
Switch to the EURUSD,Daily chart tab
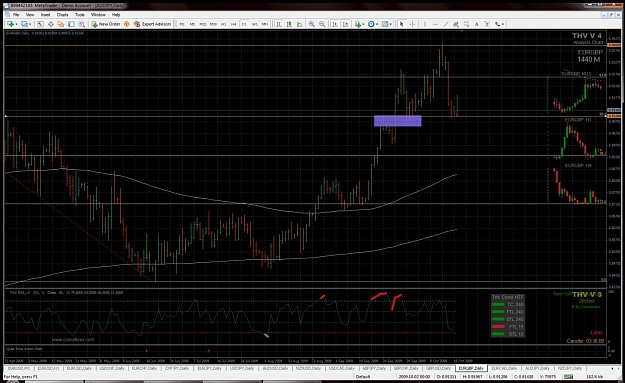tap(79, 369)
